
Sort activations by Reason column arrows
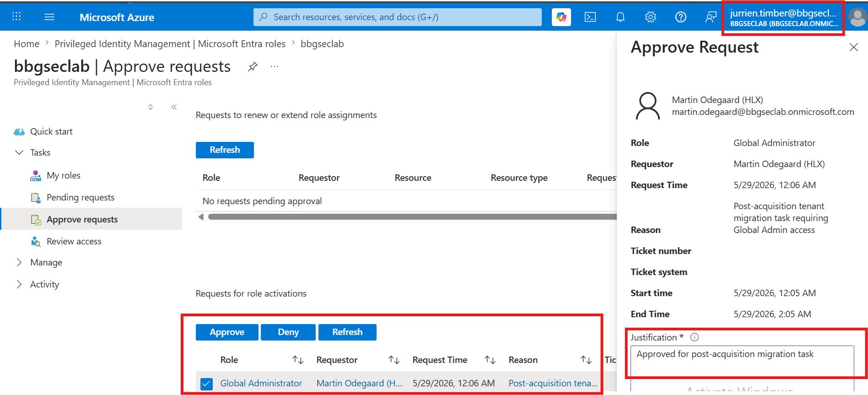(586, 360)
